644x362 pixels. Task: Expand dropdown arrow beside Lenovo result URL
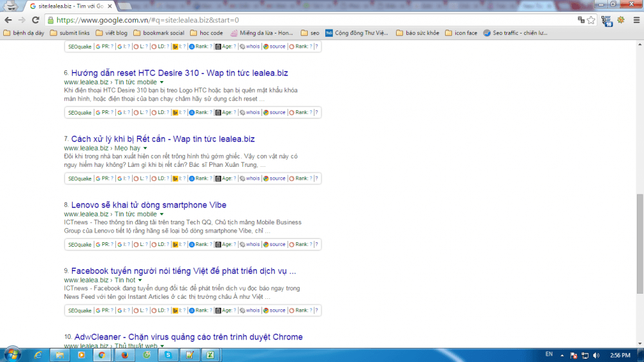162,214
